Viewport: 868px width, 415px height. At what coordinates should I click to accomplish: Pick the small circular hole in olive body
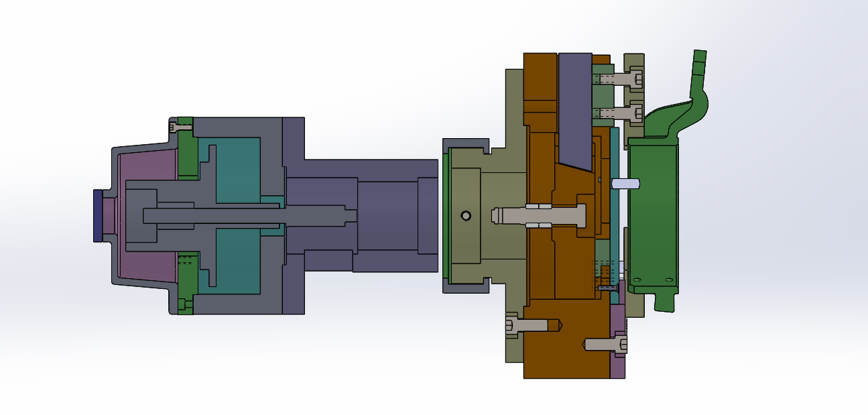(466, 216)
